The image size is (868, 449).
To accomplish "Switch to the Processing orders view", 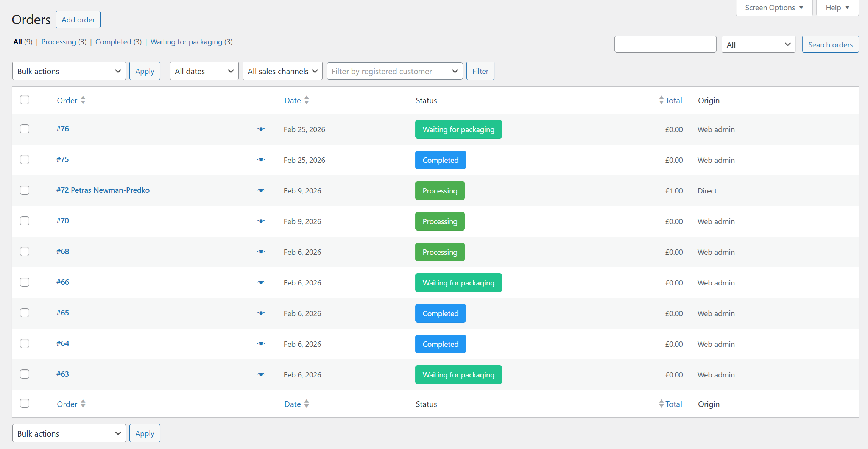I will 59,42.
